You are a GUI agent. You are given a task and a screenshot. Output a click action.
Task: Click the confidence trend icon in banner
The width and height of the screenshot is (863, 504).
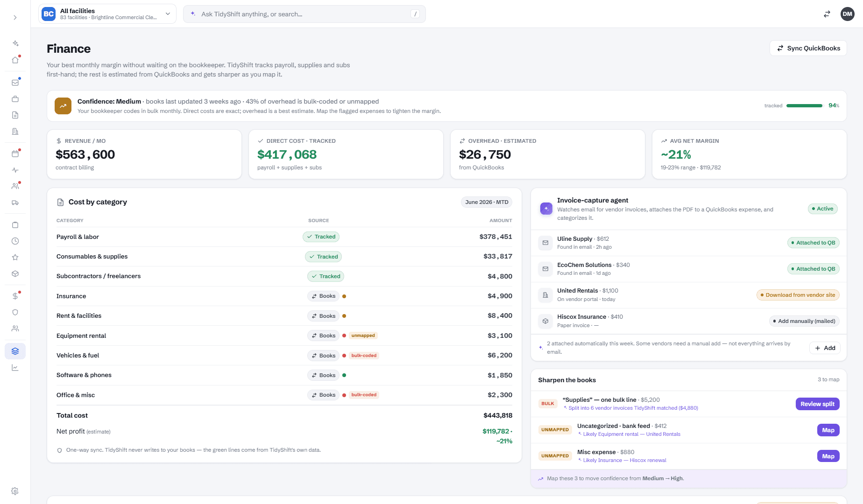63,106
